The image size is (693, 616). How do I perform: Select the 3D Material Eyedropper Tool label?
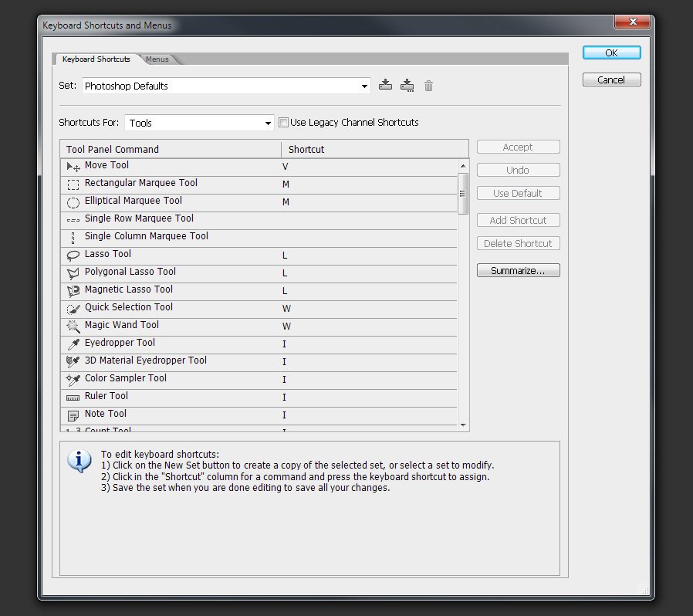coord(145,360)
